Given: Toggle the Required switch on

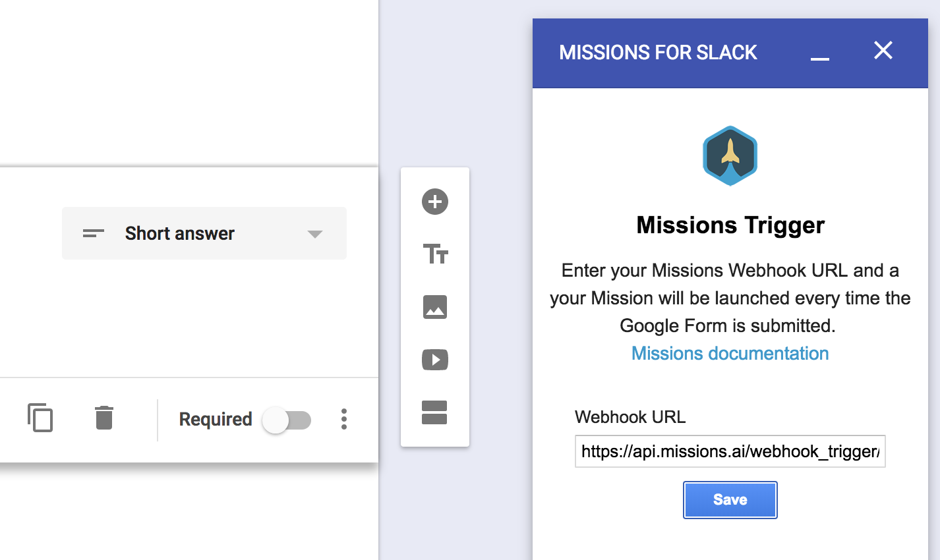Looking at the screenshot, I should click(287, 420).
